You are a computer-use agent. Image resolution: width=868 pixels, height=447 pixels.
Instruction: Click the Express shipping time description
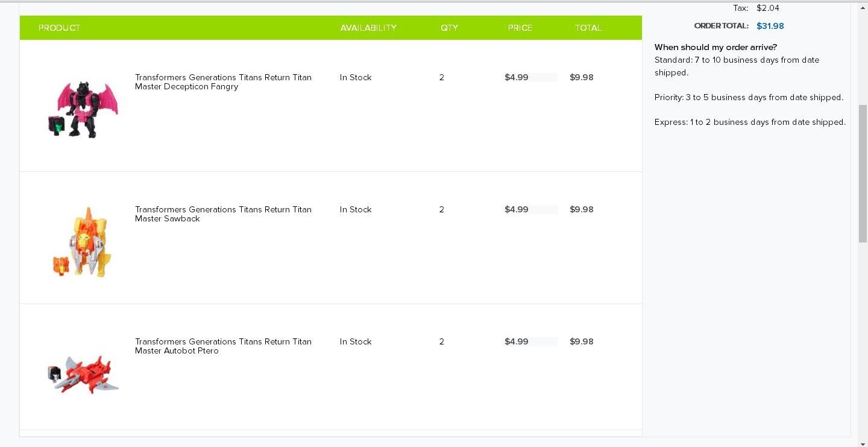[x=750, y=122]
